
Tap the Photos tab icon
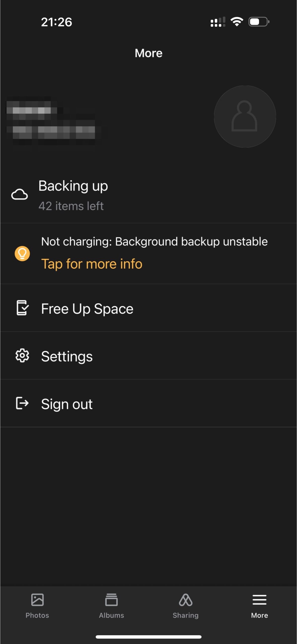point(37,600)
